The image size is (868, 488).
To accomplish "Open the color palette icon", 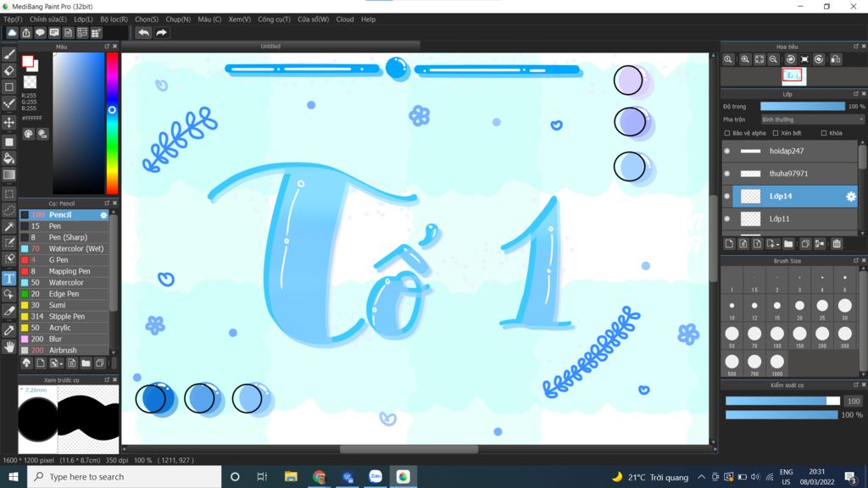I will tap(28, 134).
